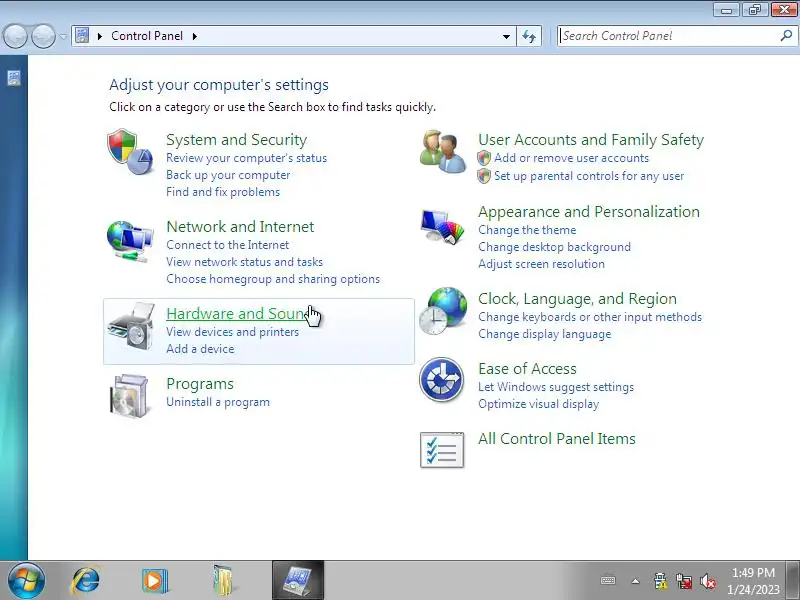Click the Action Center tray icon
800x600 pixels.
(x=660, y=581)
